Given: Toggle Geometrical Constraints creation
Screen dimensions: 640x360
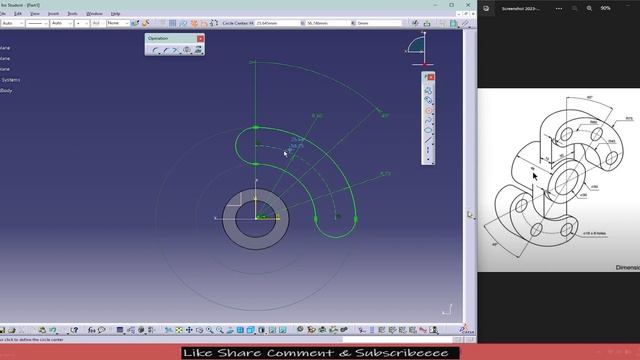Looking at the screenshot, I should coord(204,23).
